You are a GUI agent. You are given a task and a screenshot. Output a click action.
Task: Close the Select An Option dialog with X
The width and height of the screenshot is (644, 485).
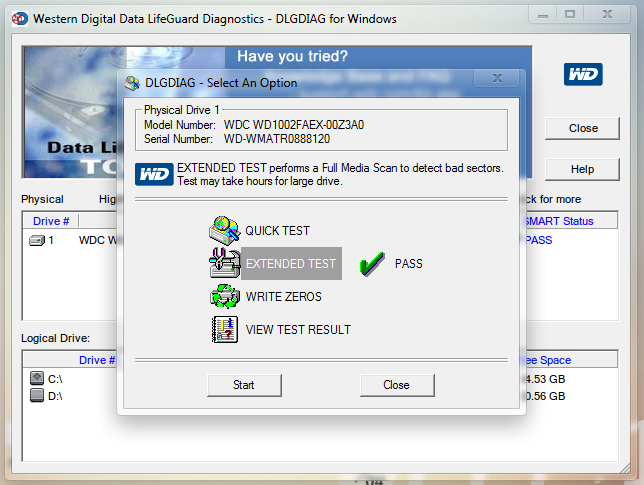pyautogui.click(x=498, y=78)
